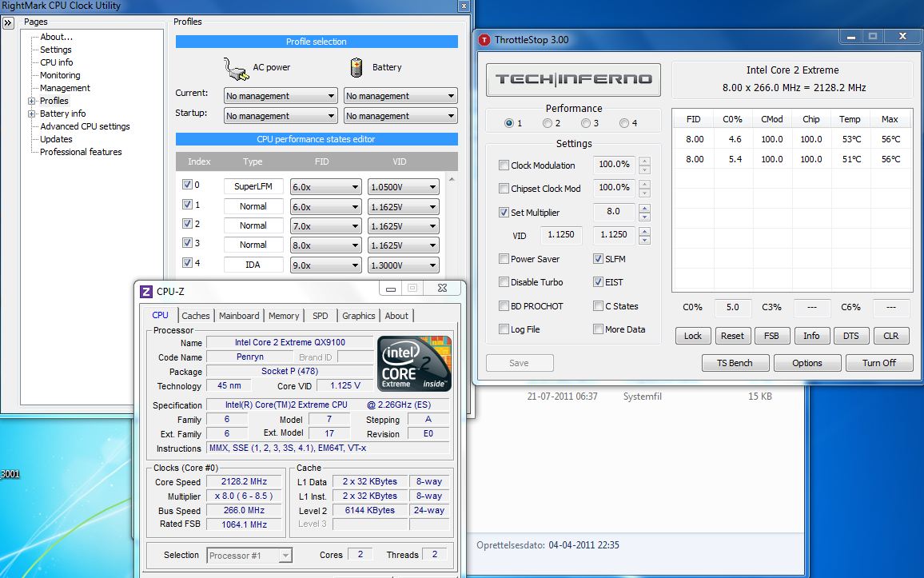This screenshot has height=578, width=924.
Task: Open AC power Startup profile dropdown
Action: [x=281, y=116]
